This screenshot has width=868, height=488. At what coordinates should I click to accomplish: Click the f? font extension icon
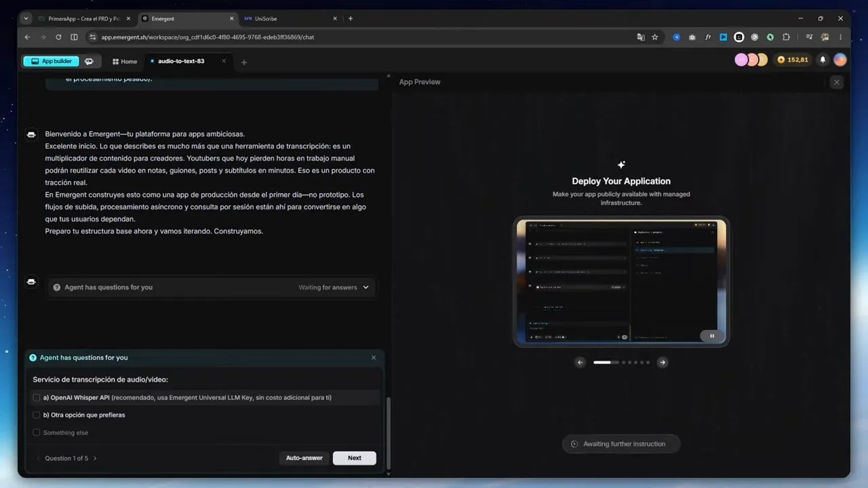click(x=708, y=37)
